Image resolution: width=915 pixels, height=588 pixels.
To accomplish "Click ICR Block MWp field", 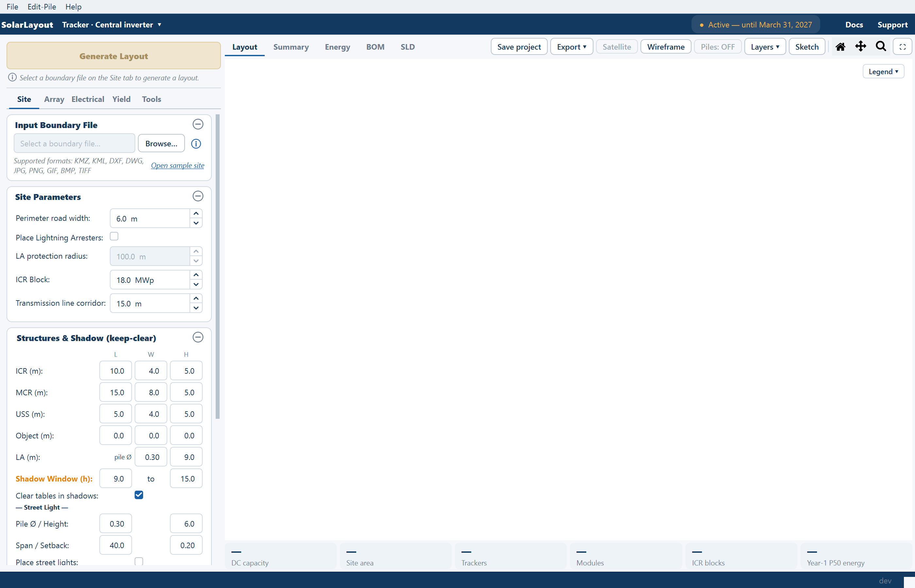I will (150, 280).
